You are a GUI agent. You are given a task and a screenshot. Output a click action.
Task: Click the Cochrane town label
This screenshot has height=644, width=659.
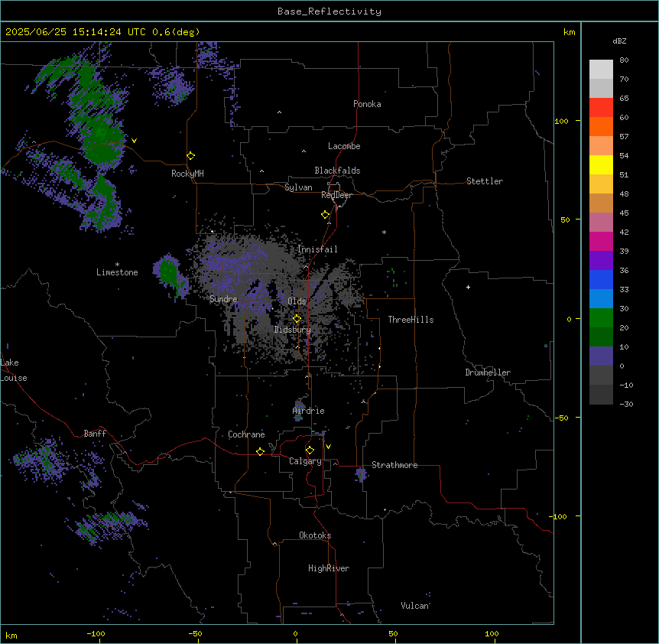tap(246, 434)
